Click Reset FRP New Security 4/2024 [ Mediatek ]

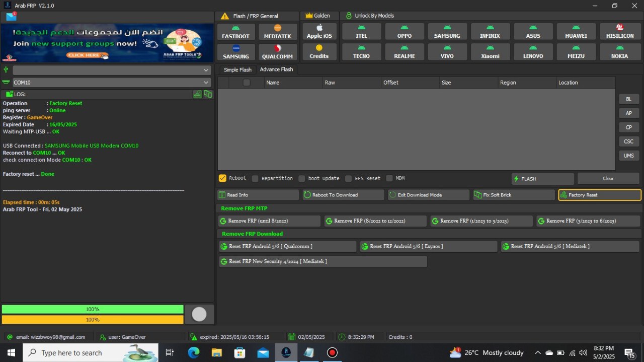click(323, 262)
